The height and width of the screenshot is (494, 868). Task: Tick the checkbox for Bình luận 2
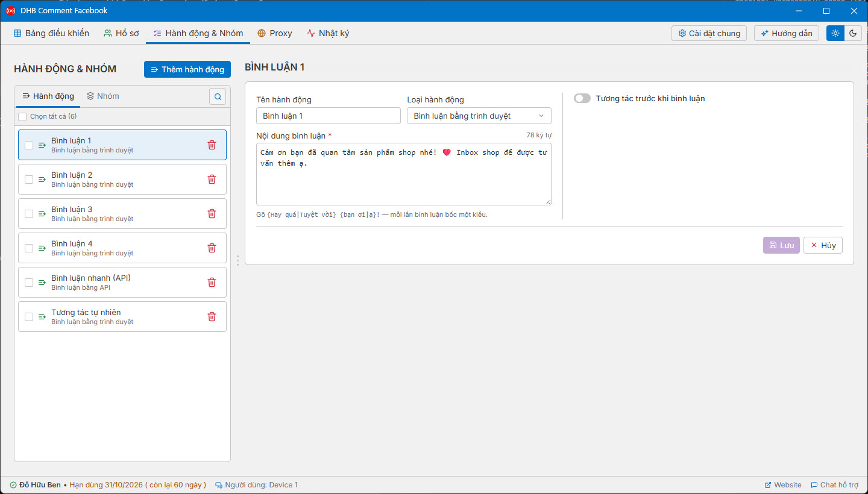click(x=29, y=179)
